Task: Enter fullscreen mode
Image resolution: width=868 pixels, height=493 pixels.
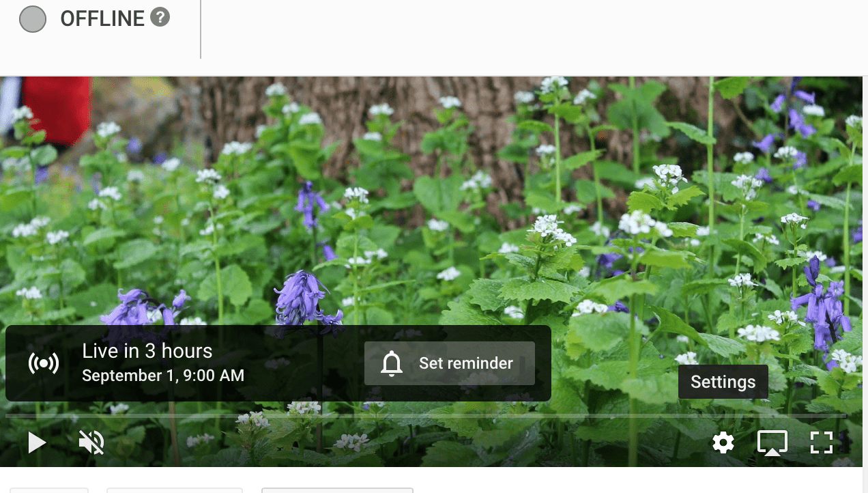Action: (x=822, y=442)
